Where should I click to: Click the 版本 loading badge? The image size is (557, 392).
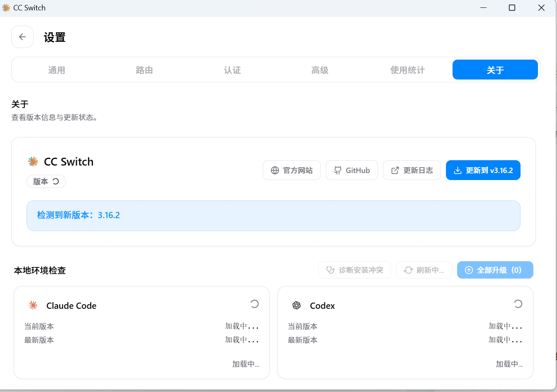pyautogui.click(x=46, y=181)
